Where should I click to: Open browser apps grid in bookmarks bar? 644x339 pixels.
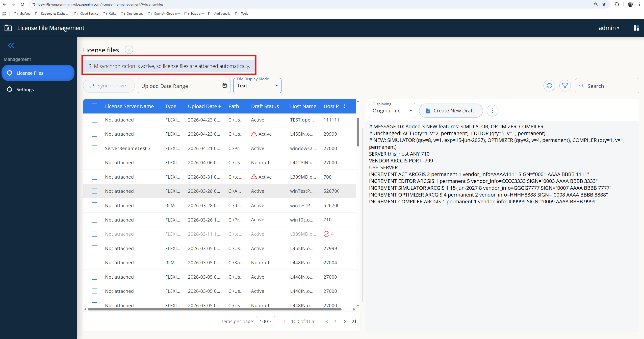(x=4, y=14)
